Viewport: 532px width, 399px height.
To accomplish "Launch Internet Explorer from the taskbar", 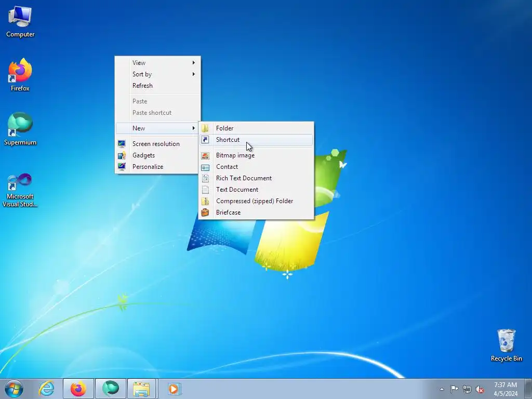I will (x=46, y=389).
